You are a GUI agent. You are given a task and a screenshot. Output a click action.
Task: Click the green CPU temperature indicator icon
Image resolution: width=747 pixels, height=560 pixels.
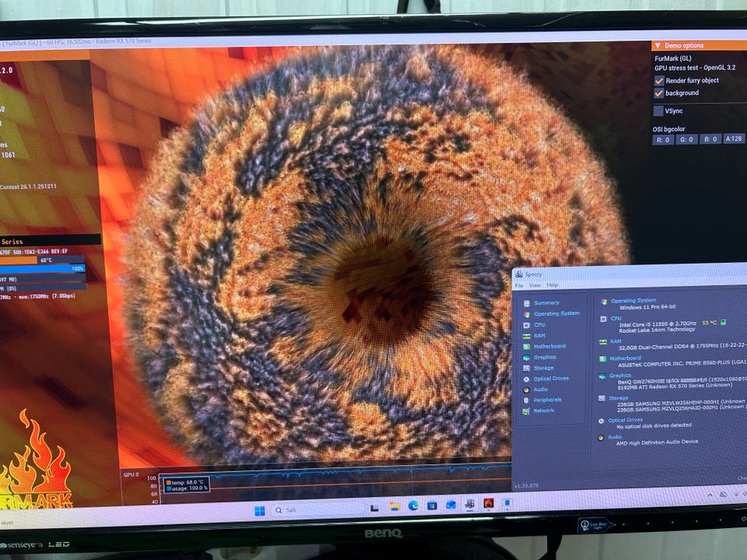(x=723, y=322)
